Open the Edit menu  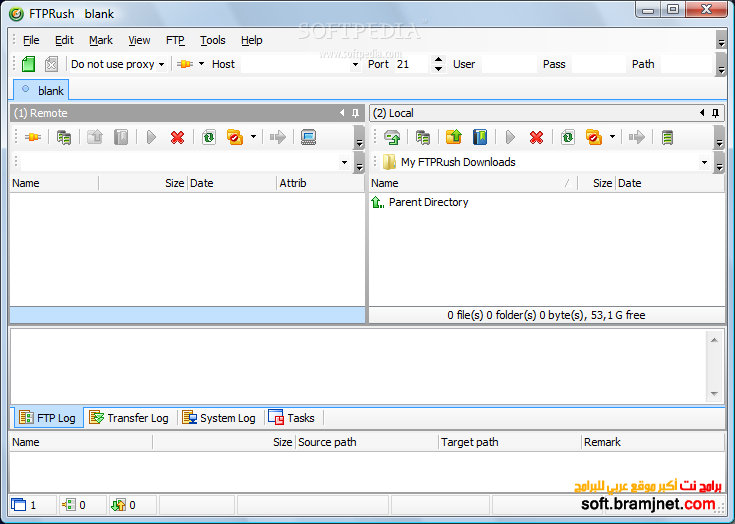click(64, 40)
